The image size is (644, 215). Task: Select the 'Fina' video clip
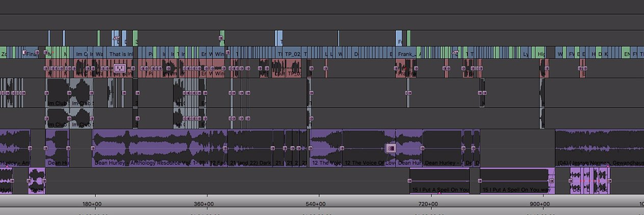coord(31,53)
